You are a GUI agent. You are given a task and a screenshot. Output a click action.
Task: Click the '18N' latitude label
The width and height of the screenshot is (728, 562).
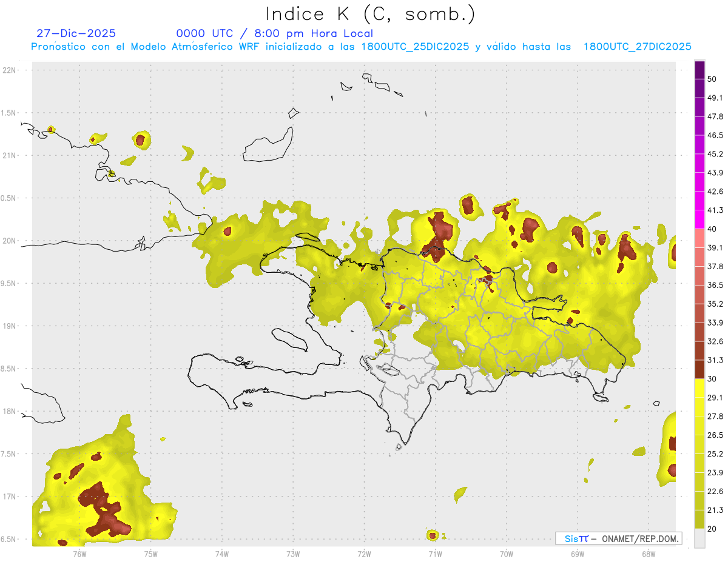[x=10, y=411]
